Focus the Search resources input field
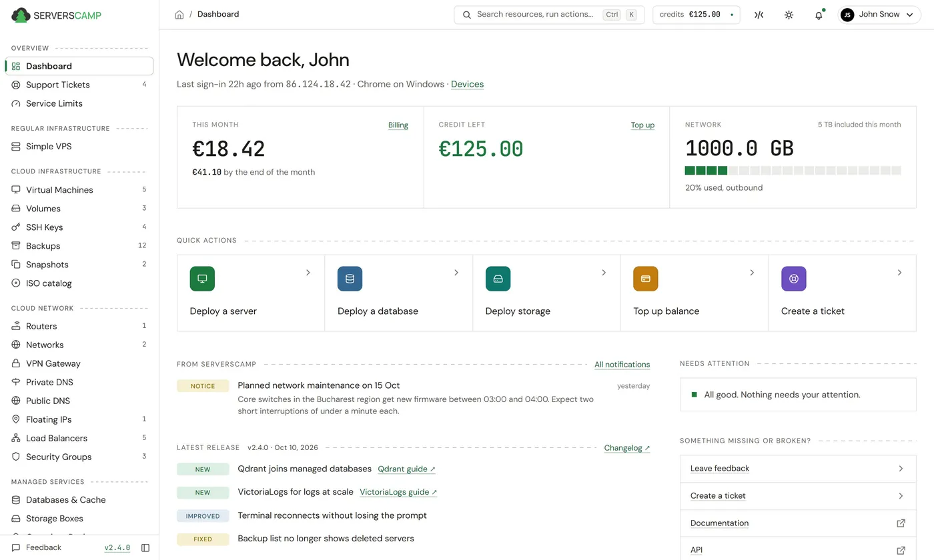Image resolution: width=934 pixels, height=560 pixels. (549, 15)
